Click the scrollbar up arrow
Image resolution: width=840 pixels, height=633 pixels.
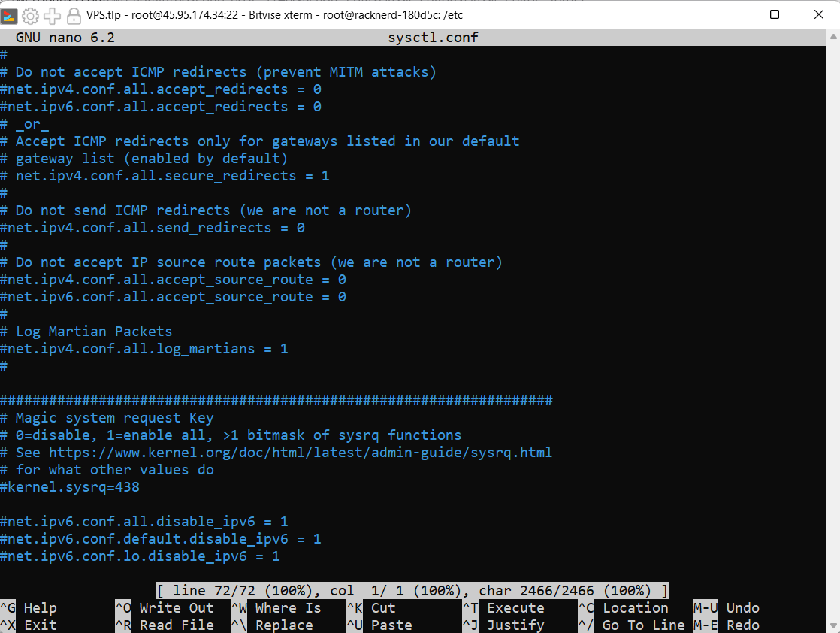(833, 37)
